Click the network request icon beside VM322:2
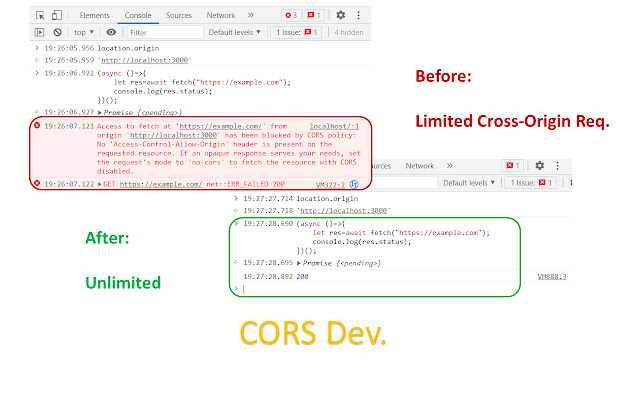 354,184
